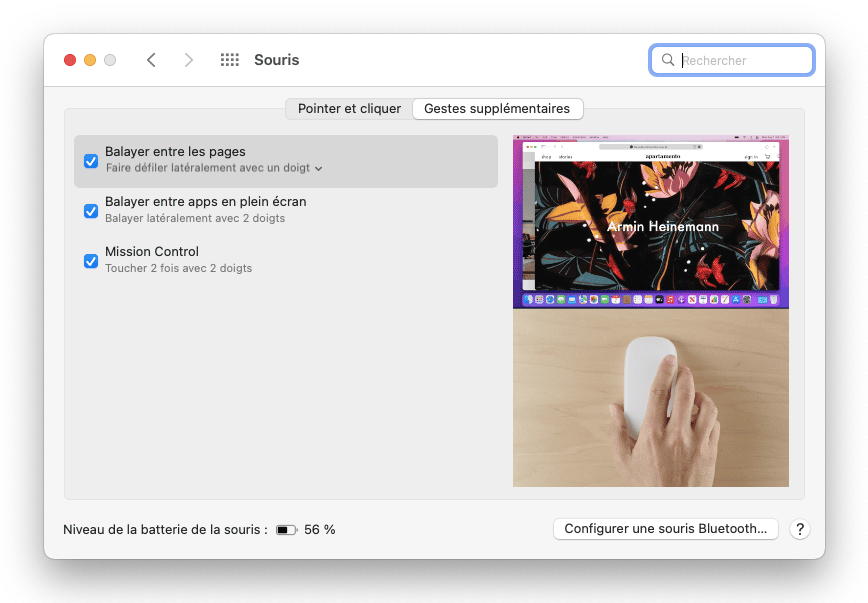
Task: Click the forward navigation chevron
Action: tap(189, 60)
